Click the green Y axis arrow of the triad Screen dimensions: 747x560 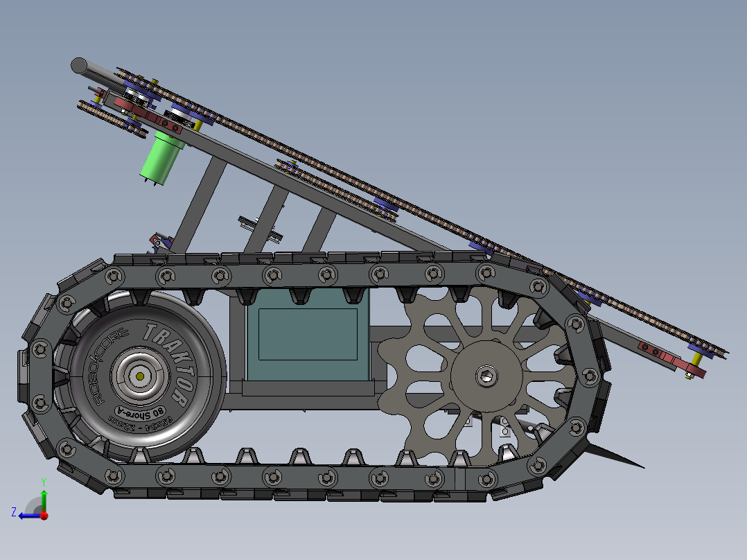coord(44,500)
